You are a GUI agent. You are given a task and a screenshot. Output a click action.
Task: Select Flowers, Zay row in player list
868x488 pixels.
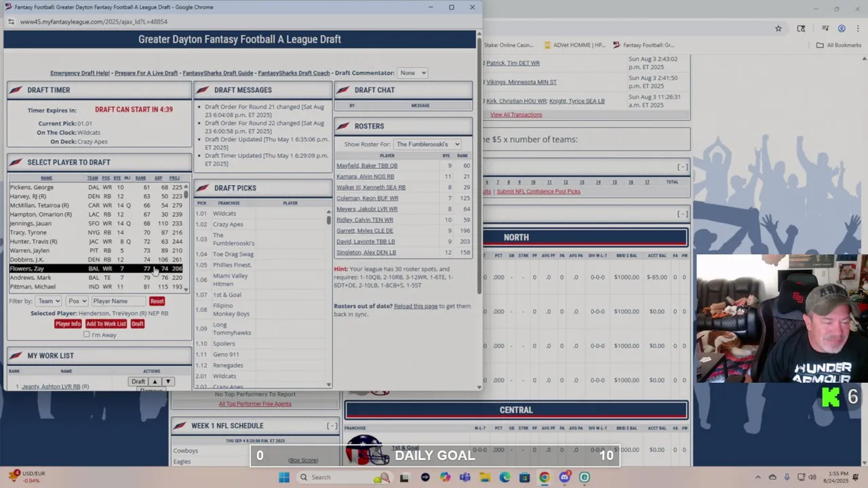point(96,268)
